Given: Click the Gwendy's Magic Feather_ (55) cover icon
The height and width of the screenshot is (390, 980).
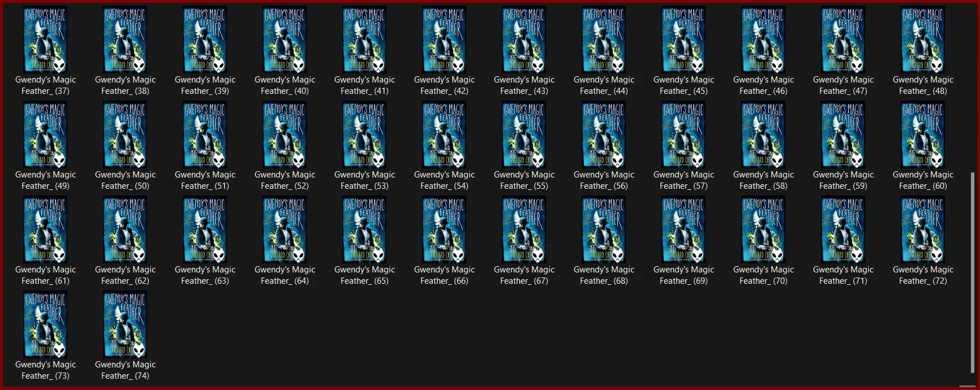Looking at the screenshot, I should click(x=524, y=135).
